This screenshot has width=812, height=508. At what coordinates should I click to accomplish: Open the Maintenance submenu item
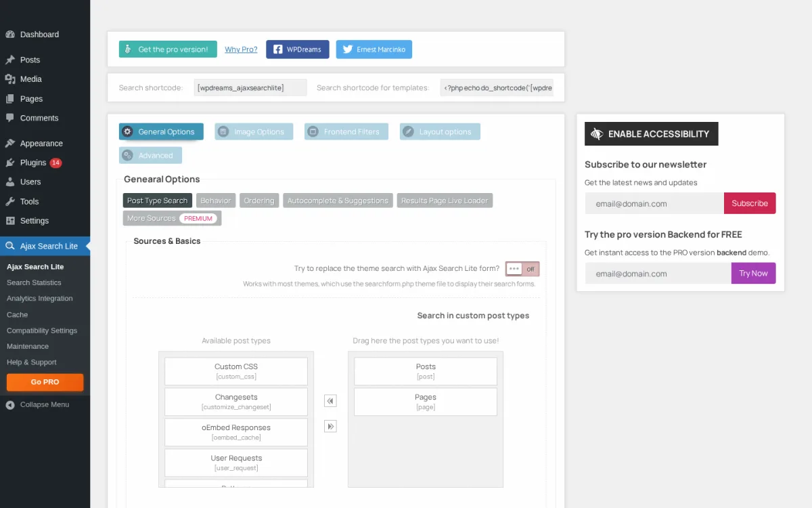click(x=28, y=346)
